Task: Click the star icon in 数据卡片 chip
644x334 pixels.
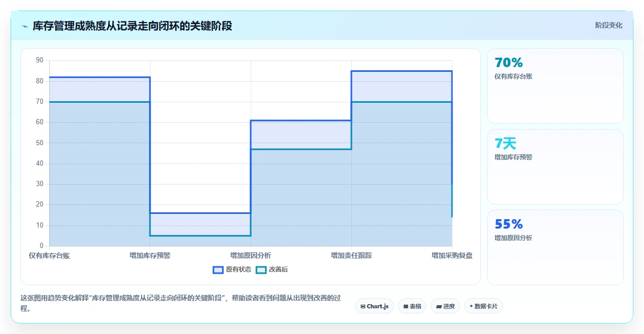Action: click(471, 306)
